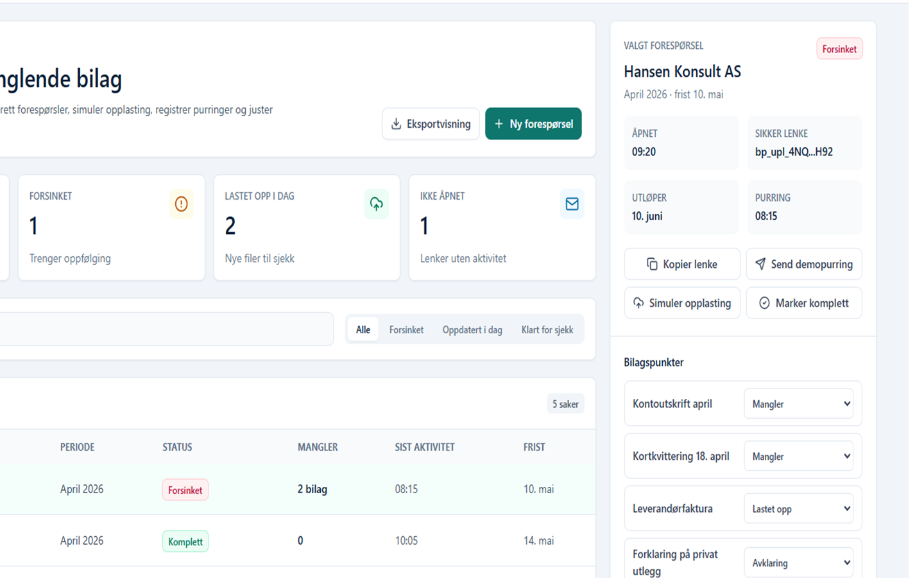Show the Oppdatert i dag filter

point(472,330)
